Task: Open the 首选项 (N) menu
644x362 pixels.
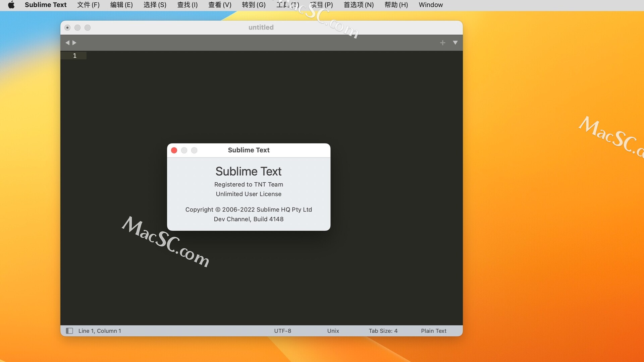Action: pos(359,5)
